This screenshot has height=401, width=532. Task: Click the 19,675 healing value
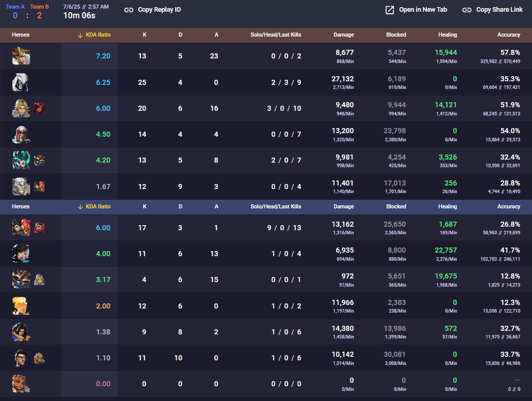pos(446,276)
